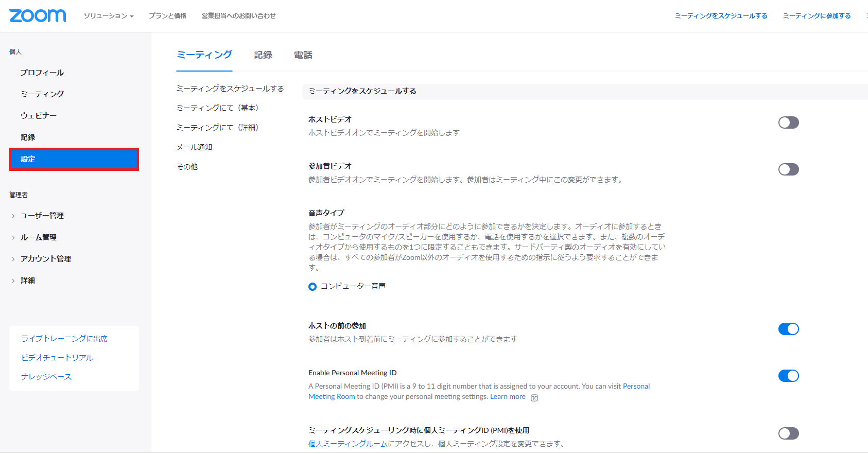The height and width of the screenshot is (454, 868).
Task: Open ミーティング in left sidebar
Action: point(42,94)
